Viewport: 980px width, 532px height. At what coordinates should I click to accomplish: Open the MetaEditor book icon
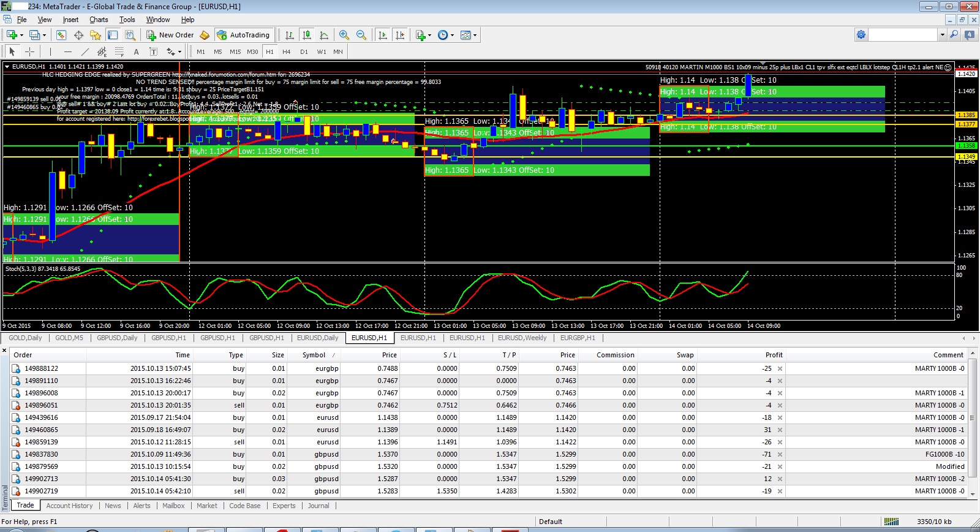pyautogui.click(x=205, y=35)
